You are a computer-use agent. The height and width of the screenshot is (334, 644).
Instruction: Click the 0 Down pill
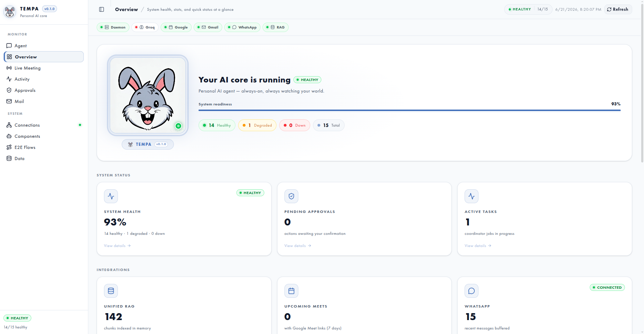295,125
